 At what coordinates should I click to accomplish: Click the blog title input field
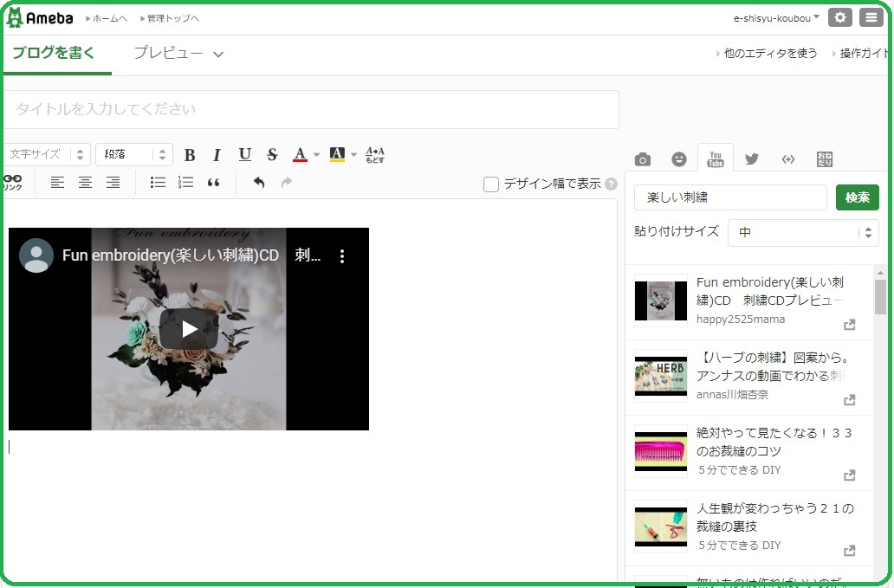311,109
